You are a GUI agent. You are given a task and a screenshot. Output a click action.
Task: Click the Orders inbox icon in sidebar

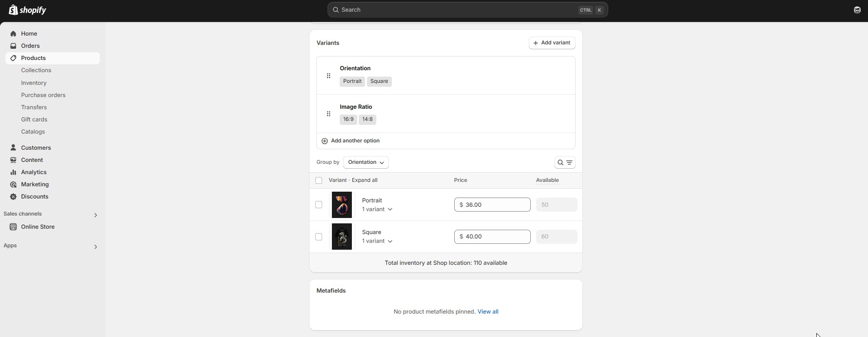[x=13, y=46]
